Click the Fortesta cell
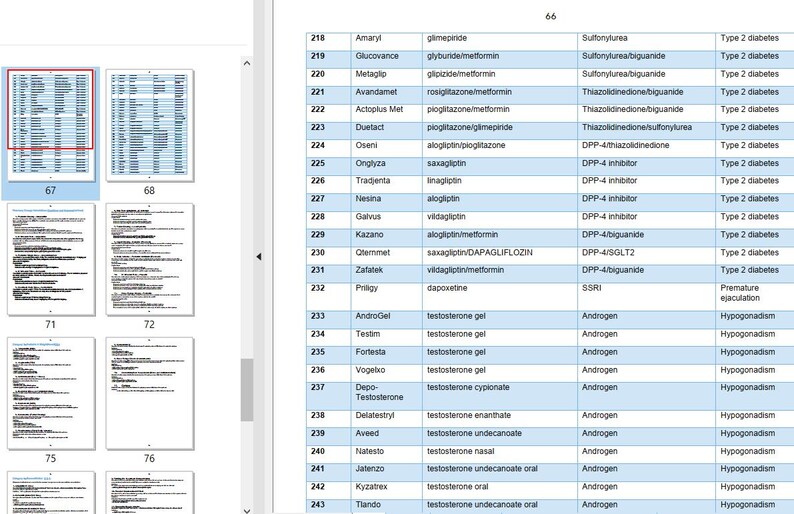 click(386, 355)
